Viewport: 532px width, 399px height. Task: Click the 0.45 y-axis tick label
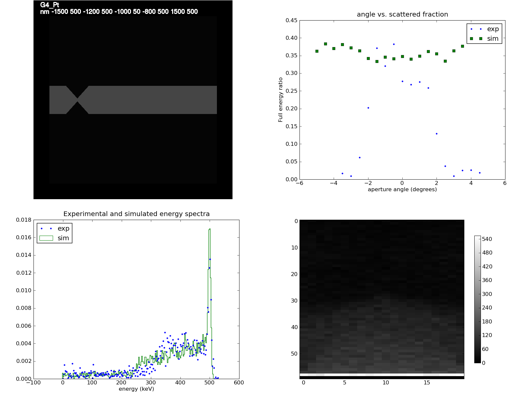292,20
